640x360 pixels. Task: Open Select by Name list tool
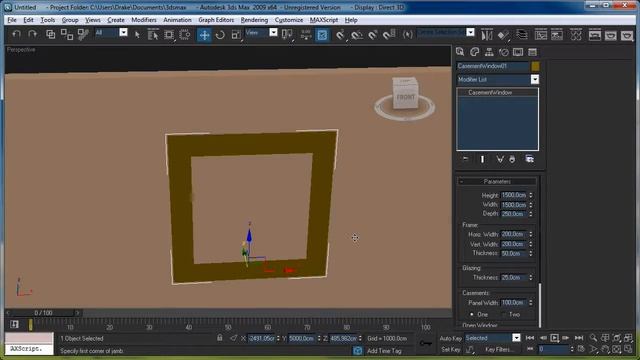pos(153,35)
